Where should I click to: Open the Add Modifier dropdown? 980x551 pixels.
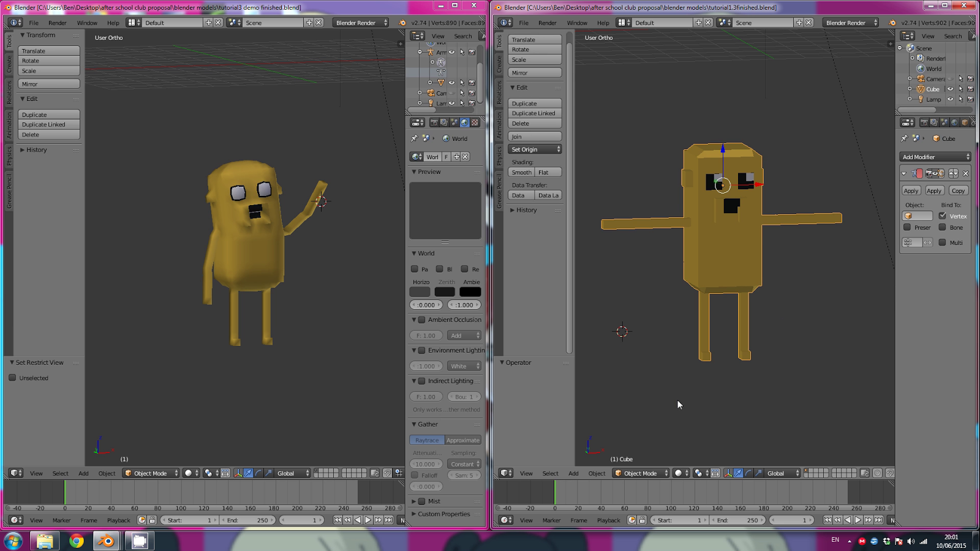click(x=934, y=157)
